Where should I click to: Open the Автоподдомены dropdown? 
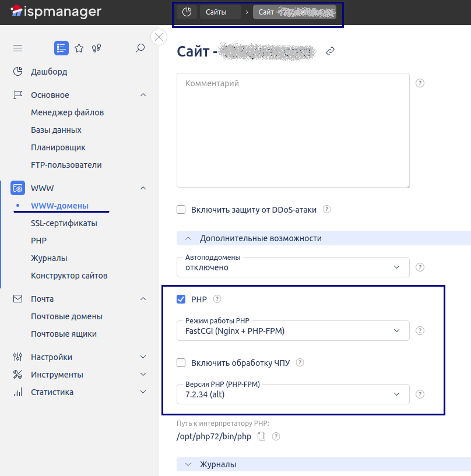[293, 267]
